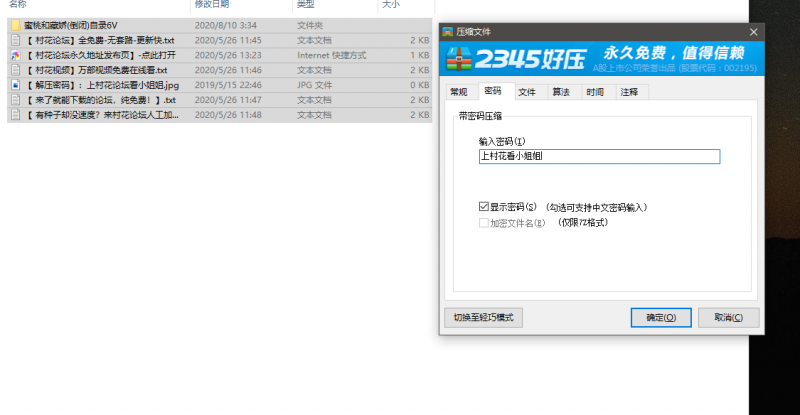Select the 有种子却没速度 text file icon
Screen dimensions: 800x415
(x=15, y=115)
